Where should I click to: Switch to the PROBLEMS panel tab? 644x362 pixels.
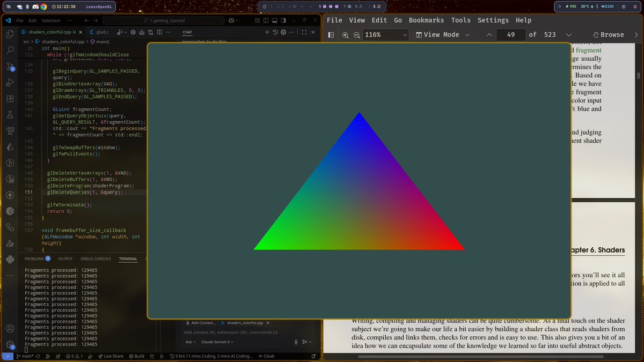coord(37,258)
